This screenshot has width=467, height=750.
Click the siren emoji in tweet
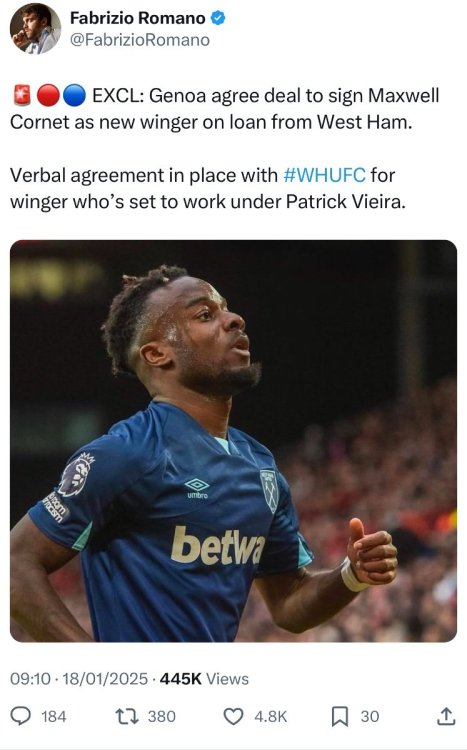tap(22, 95)
